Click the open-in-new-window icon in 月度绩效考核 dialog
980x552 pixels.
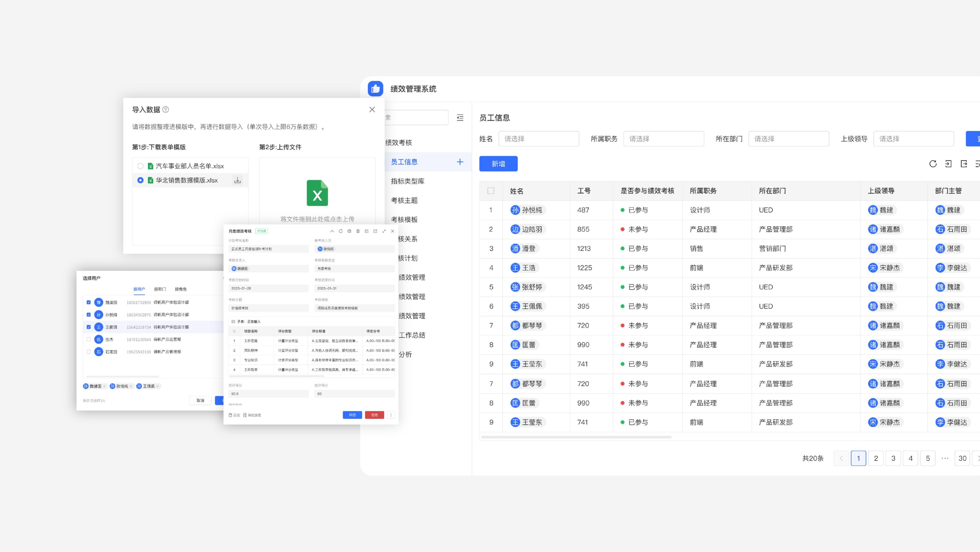coord(375,231)
